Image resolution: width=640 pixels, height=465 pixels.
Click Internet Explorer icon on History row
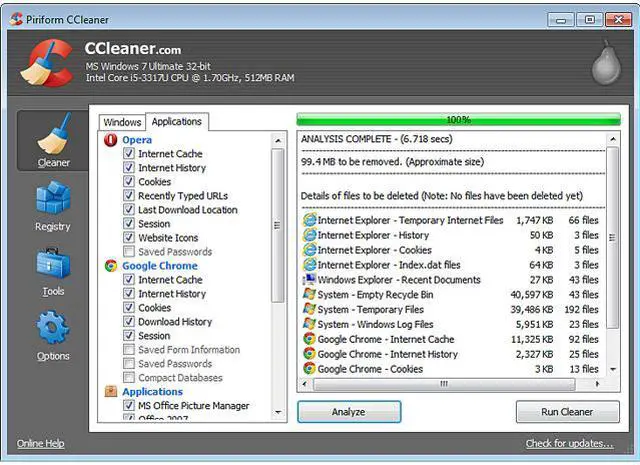(309, 235)
